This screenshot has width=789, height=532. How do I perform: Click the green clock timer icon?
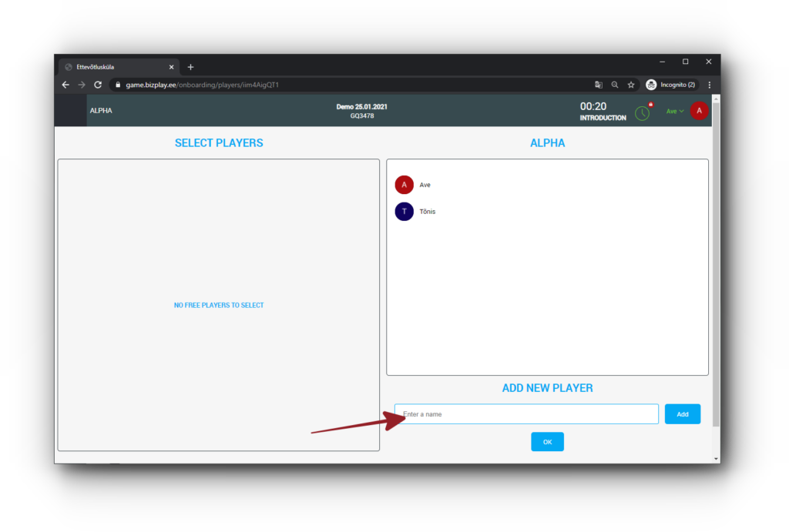coord(642,112)
